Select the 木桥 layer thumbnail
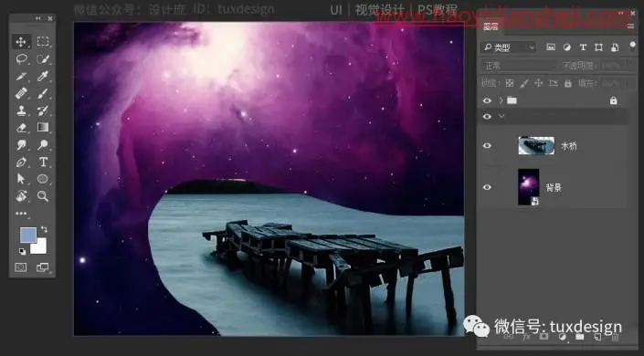644x356 pixels. click(536, 145)
